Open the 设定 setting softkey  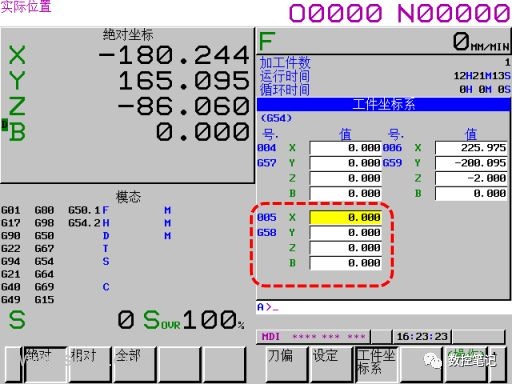[x=331, y=364]
